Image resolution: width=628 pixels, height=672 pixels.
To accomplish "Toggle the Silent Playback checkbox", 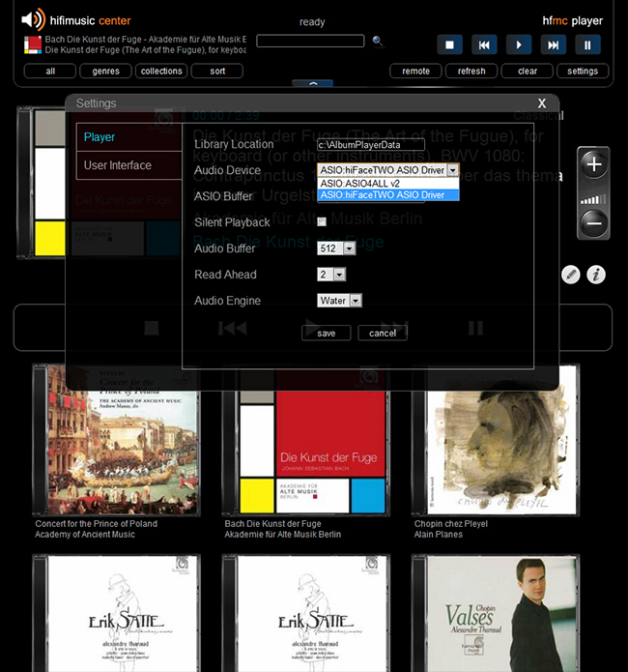I will [322, 221].
